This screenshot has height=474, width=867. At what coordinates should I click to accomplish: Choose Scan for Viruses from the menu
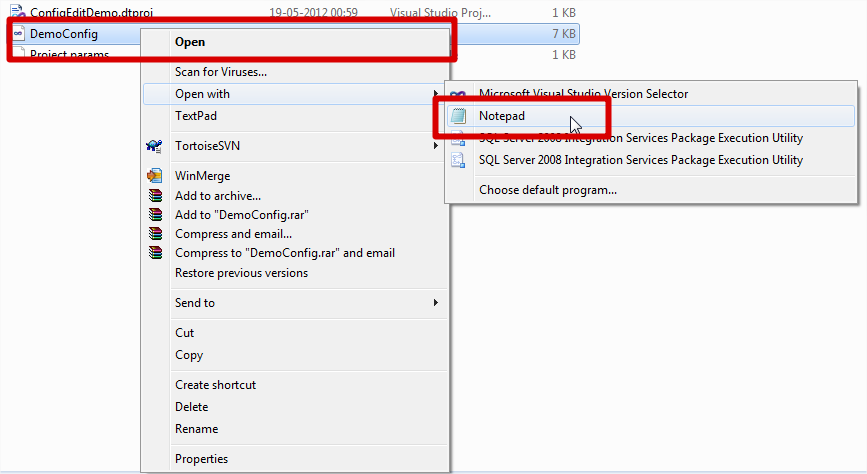point(220,72)
